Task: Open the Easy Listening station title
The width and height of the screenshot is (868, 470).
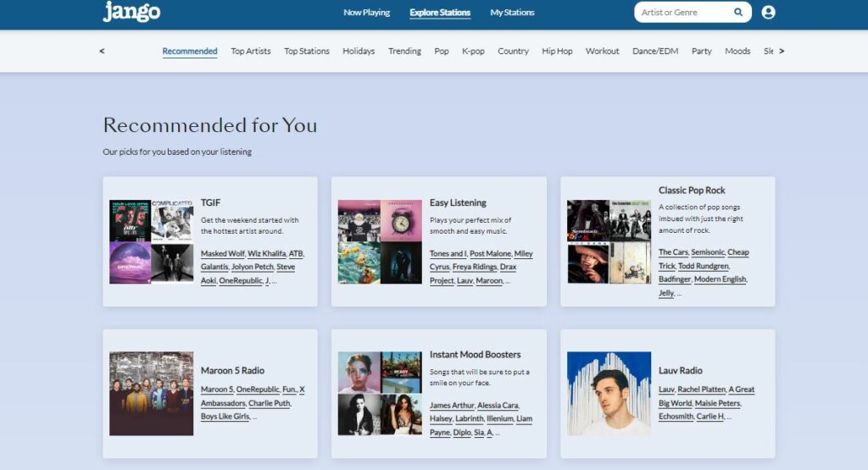Action: coord(458,203)
